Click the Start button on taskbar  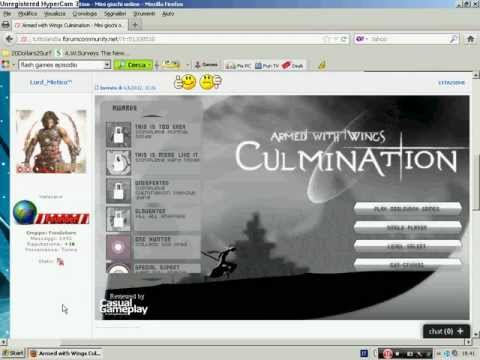click(x=13, y=353)
